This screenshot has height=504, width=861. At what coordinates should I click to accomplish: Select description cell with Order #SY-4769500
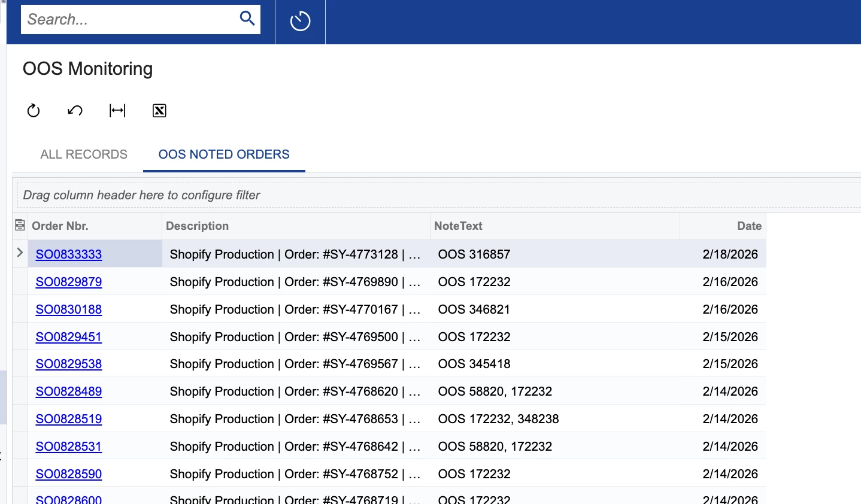tap(296, 337)
